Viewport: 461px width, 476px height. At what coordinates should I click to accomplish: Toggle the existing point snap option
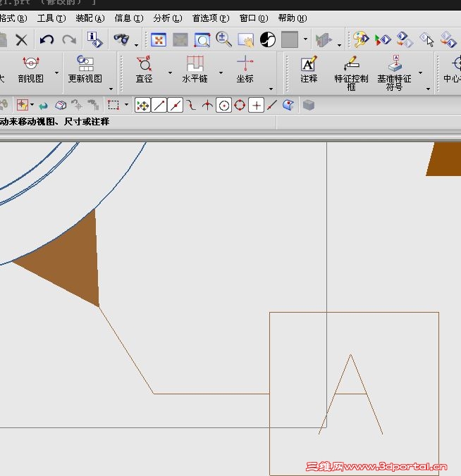256,106
